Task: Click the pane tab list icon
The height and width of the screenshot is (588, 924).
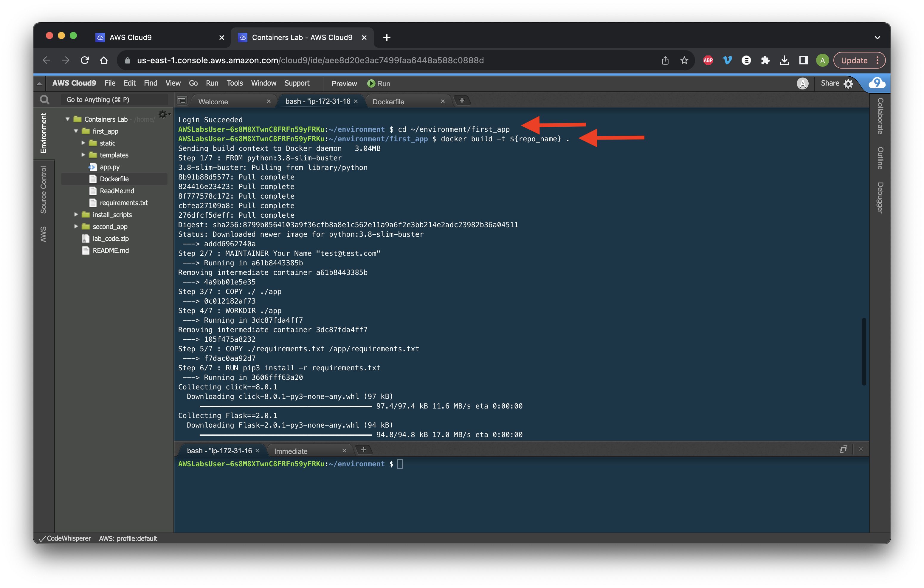Action: pyautogui.click(x=182, y=100)
